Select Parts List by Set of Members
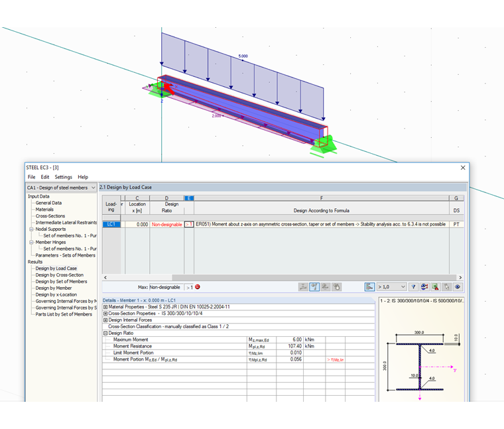Screen dimensions: 504x429 coord(64,314)
